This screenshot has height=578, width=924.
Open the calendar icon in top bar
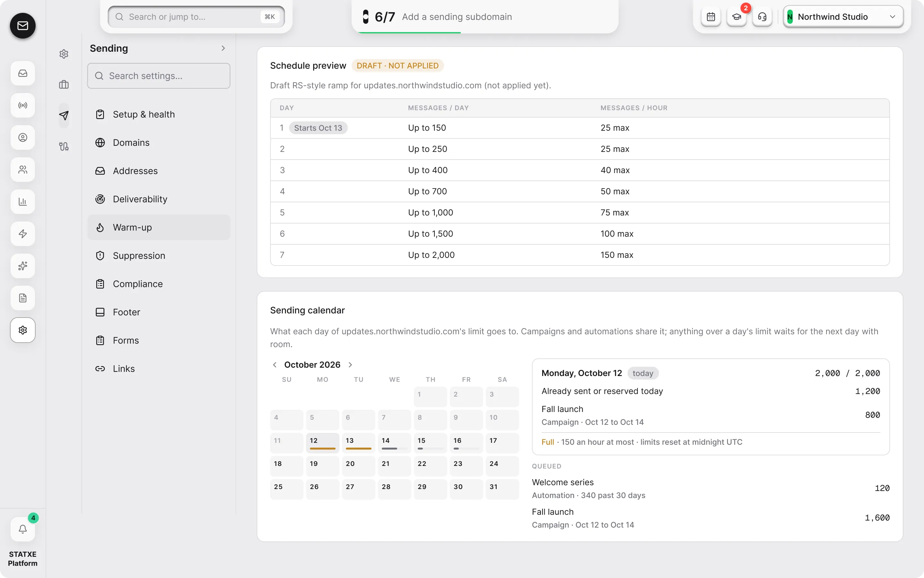pyautogui.click(x=711, y=17)
